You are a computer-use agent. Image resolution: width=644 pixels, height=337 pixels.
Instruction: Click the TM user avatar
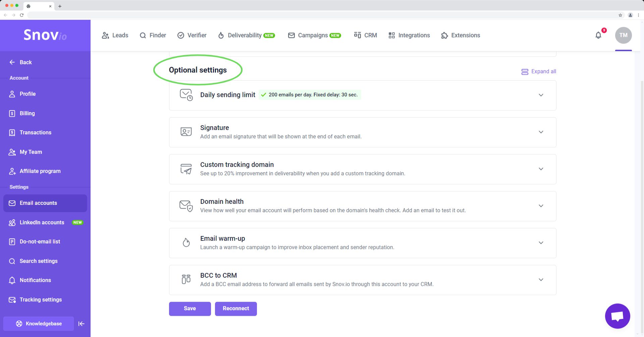click(623, 35)
